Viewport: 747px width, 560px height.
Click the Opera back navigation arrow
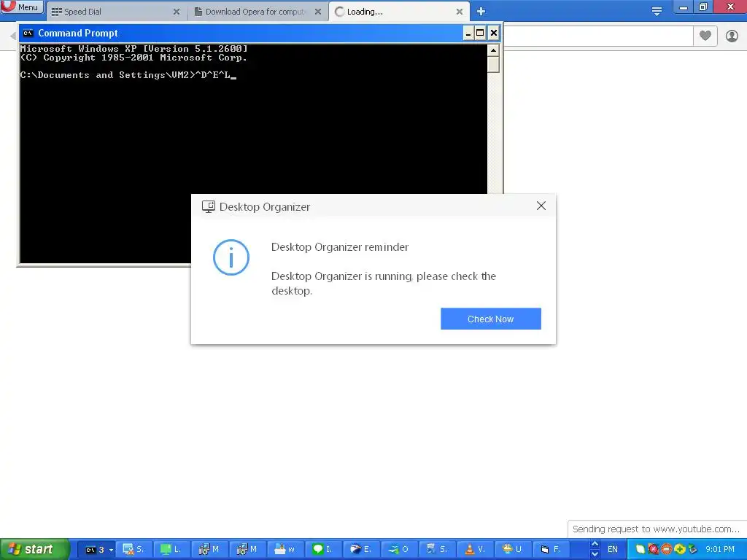[13, 36]
